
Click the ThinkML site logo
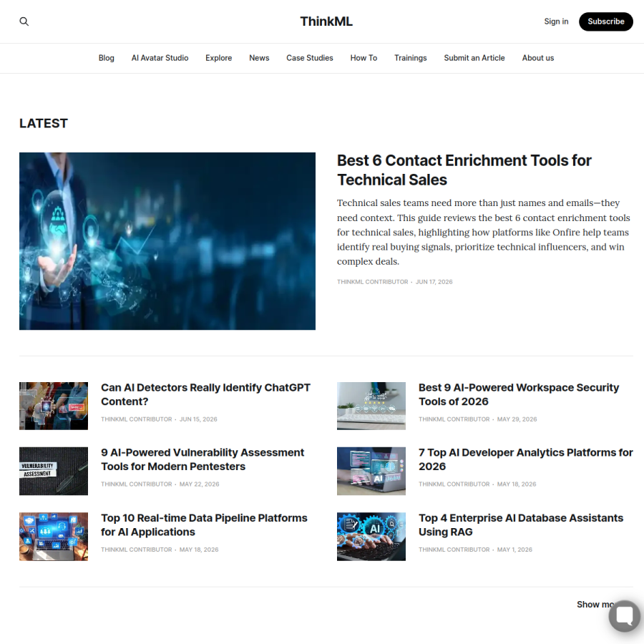[326, 21]
